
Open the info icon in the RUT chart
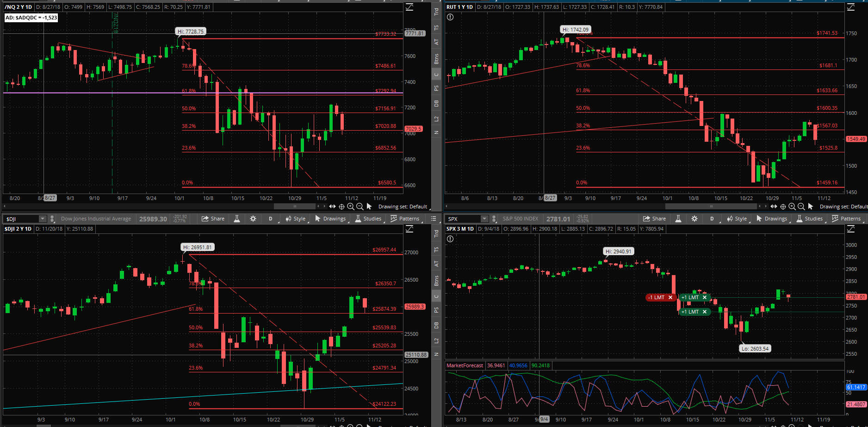coord(450,17)
